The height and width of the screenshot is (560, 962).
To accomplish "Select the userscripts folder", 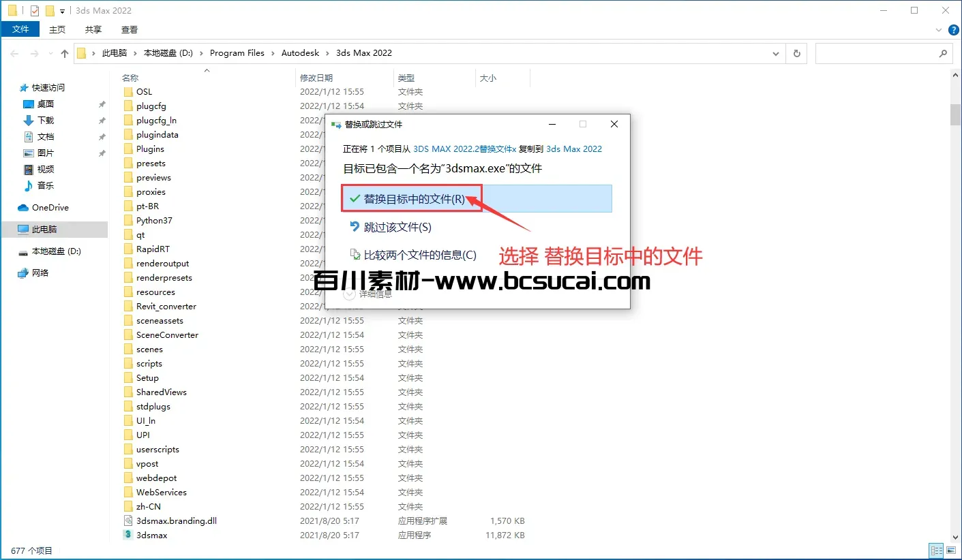I will (x=157, y=450).
